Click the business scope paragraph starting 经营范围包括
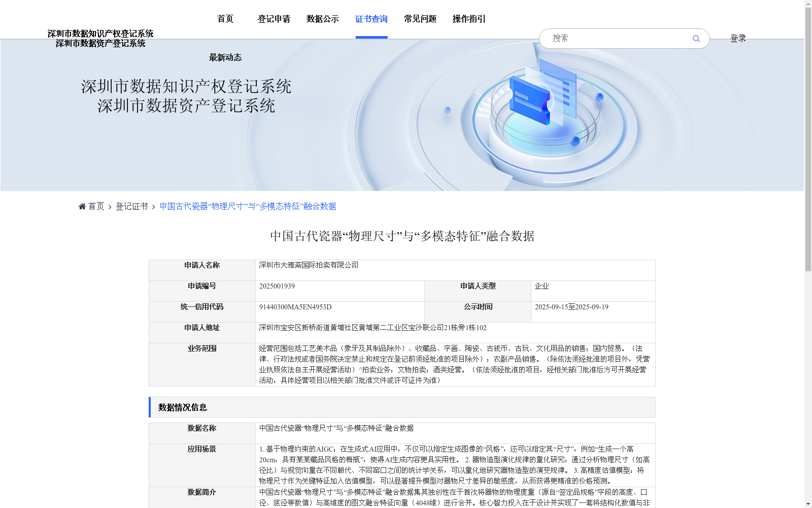This screenshot has height=508, width=812. [x=454, y=364]
